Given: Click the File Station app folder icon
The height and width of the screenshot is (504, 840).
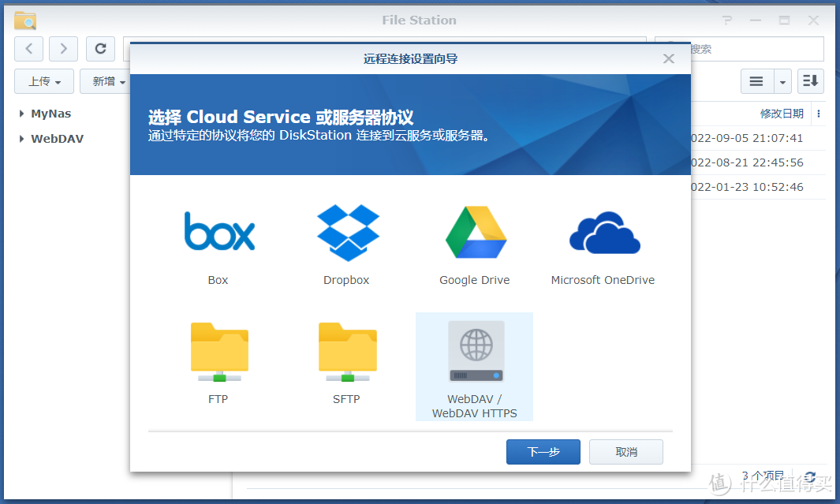Looking at the screenshot, I should pyautogui.click(x=25, y=21).
